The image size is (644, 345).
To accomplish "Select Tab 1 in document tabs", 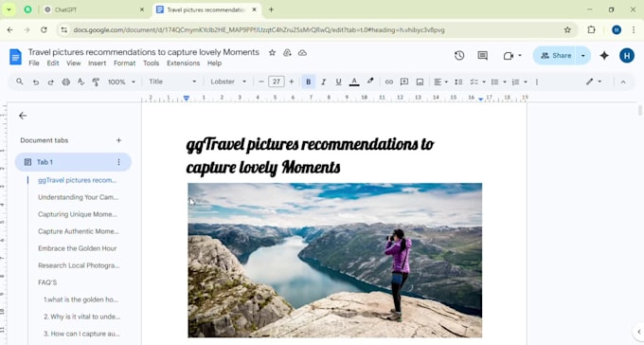I will point(73,162).
